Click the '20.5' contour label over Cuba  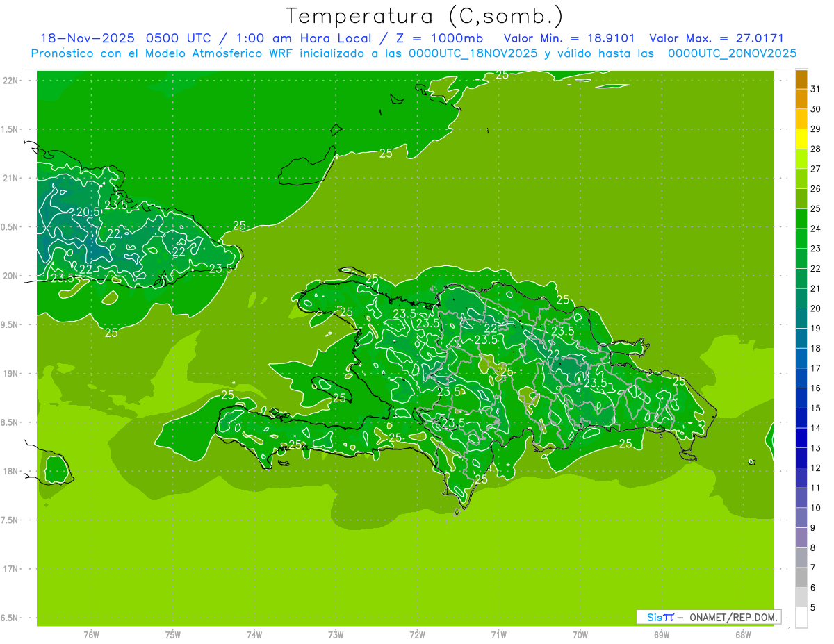point(88,212)
